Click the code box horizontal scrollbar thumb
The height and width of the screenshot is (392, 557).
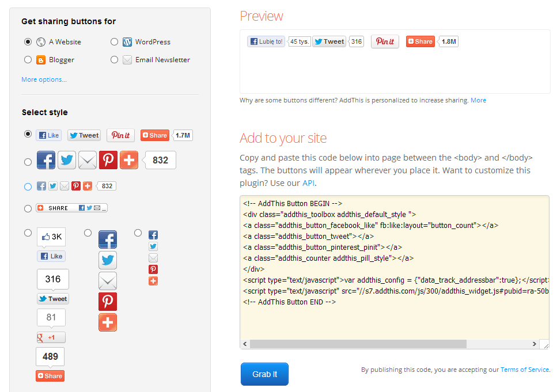[358, 344]
